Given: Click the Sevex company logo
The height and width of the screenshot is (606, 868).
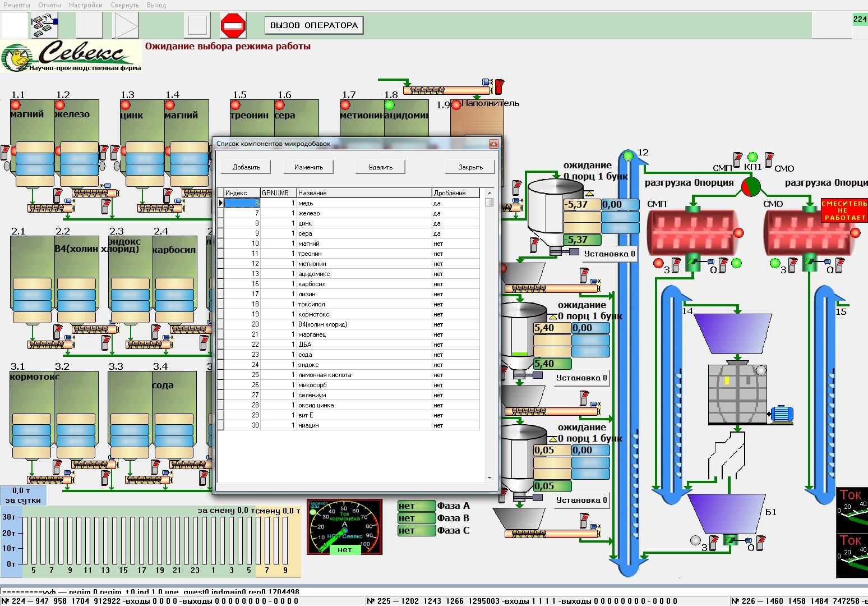Looking at the screenshot, I should click(x=71, y=56).
